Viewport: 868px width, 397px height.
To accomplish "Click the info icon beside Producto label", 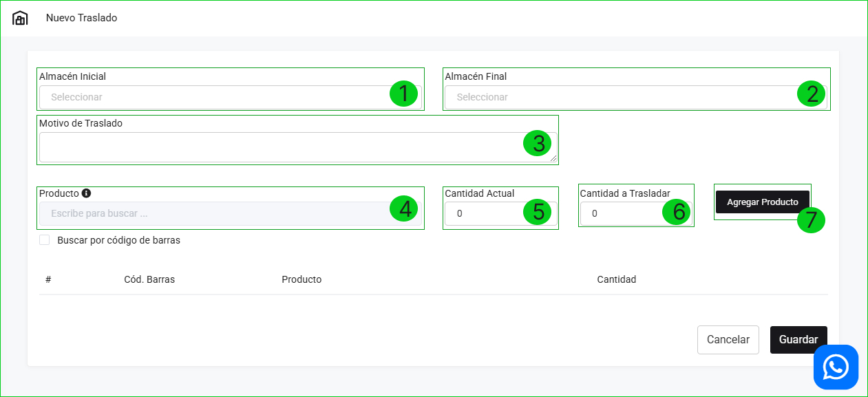I will point(86,193).
